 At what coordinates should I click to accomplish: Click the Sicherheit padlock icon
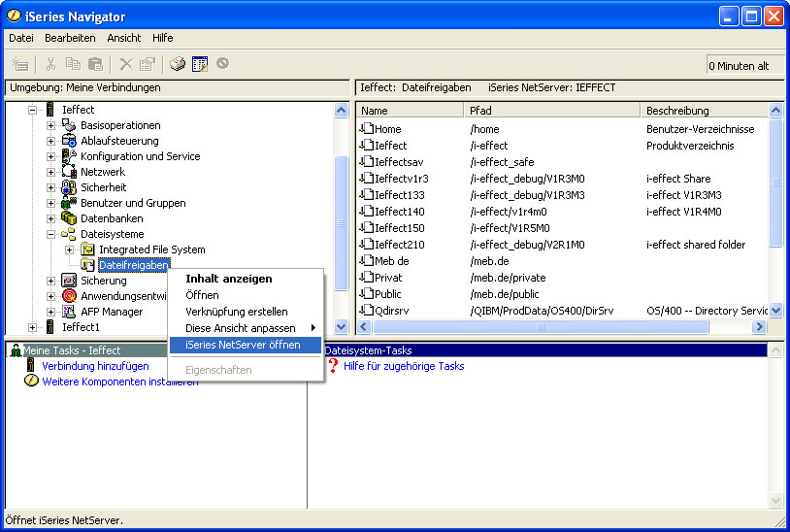click(69, 187)
